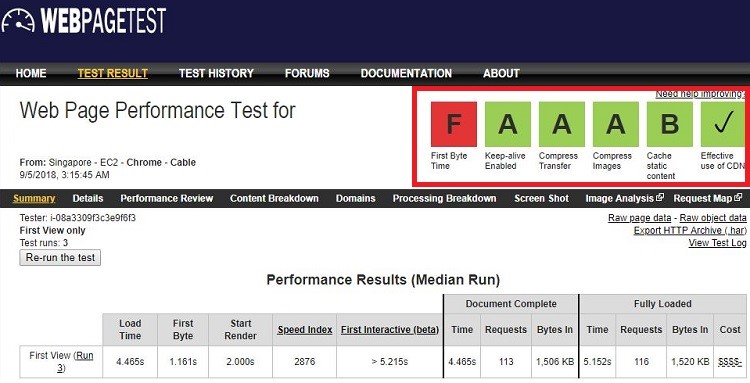Open the Keep-alive Enabled A grade
This screenshot has height=383, width=750.
(508, 124)
